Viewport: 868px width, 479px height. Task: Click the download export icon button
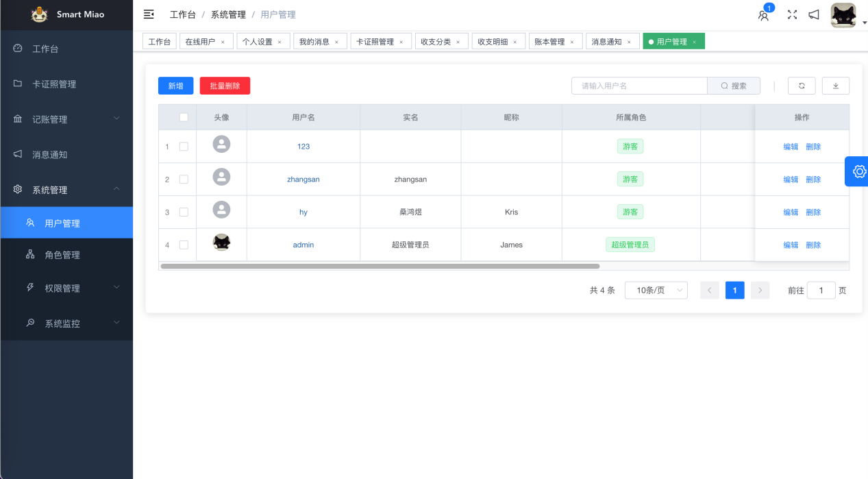pos(835,86)
